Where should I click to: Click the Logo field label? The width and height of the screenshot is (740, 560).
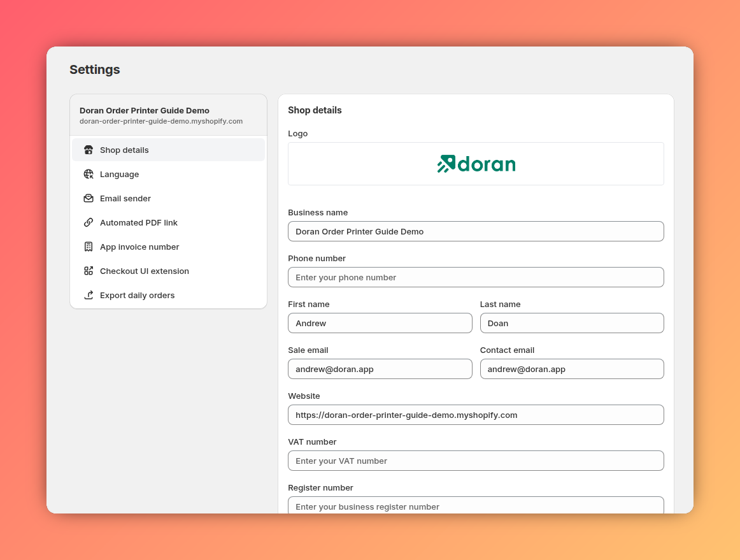[x=298, y=134]
